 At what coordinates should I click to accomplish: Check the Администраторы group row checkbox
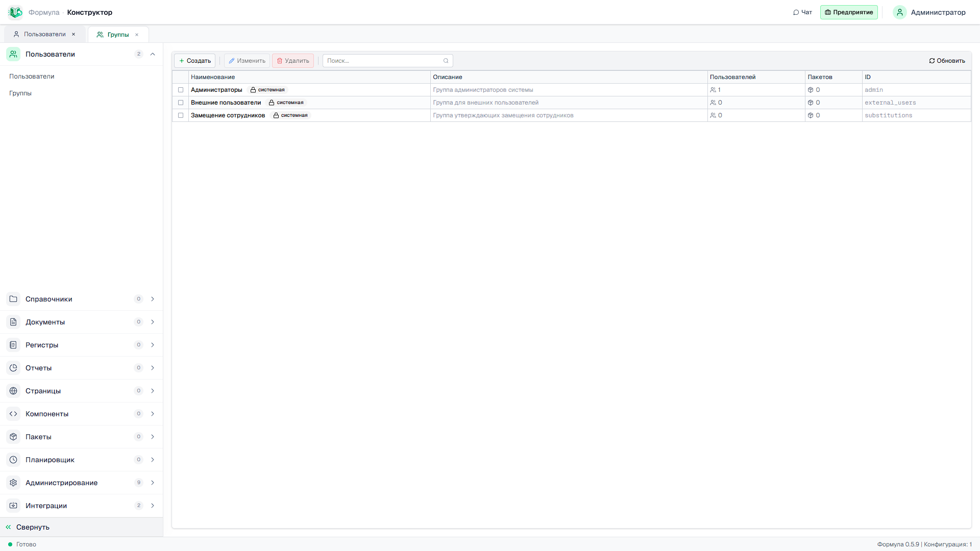181,90
